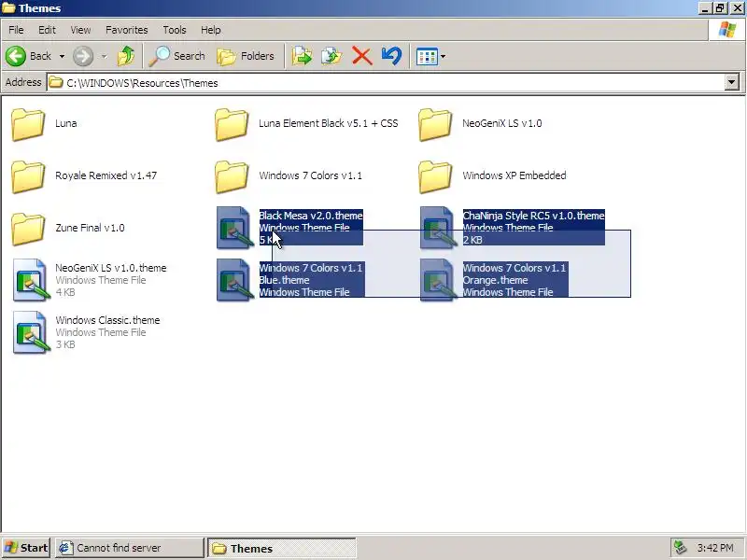The height and width of the screenshot is (560, 747).
Task: Click the Move To toolbar icon
Action: point(302,56)
